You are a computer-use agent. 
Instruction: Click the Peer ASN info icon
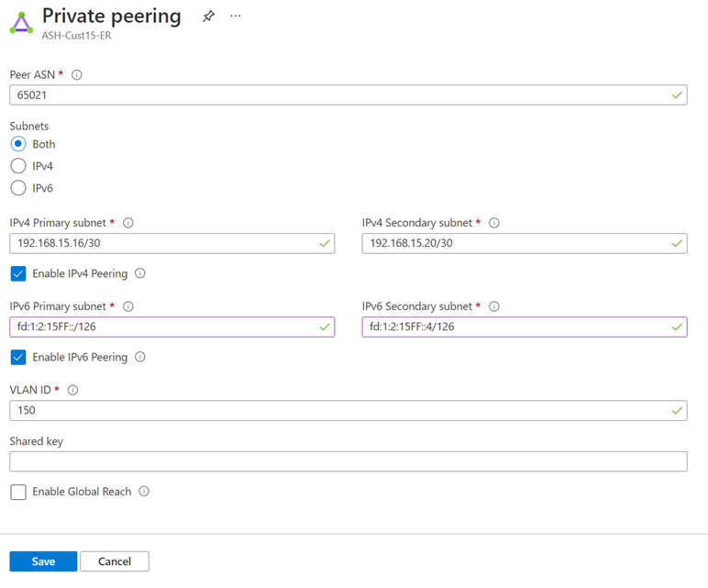(x=77, y=74)
